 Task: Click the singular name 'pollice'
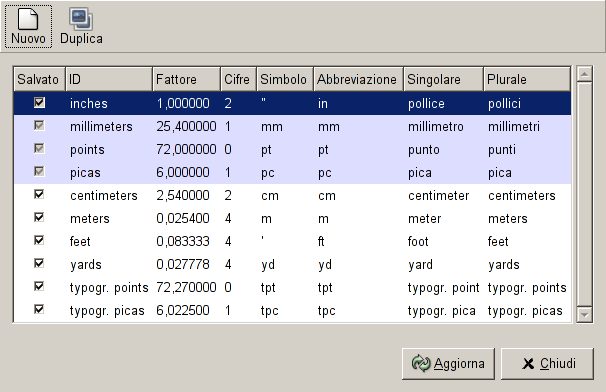[x=426, y=104]
